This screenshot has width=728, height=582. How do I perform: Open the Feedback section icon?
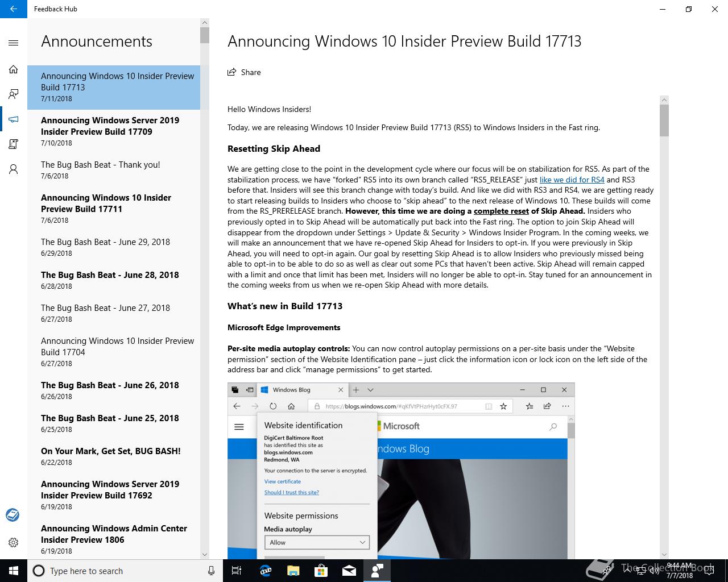14,94
